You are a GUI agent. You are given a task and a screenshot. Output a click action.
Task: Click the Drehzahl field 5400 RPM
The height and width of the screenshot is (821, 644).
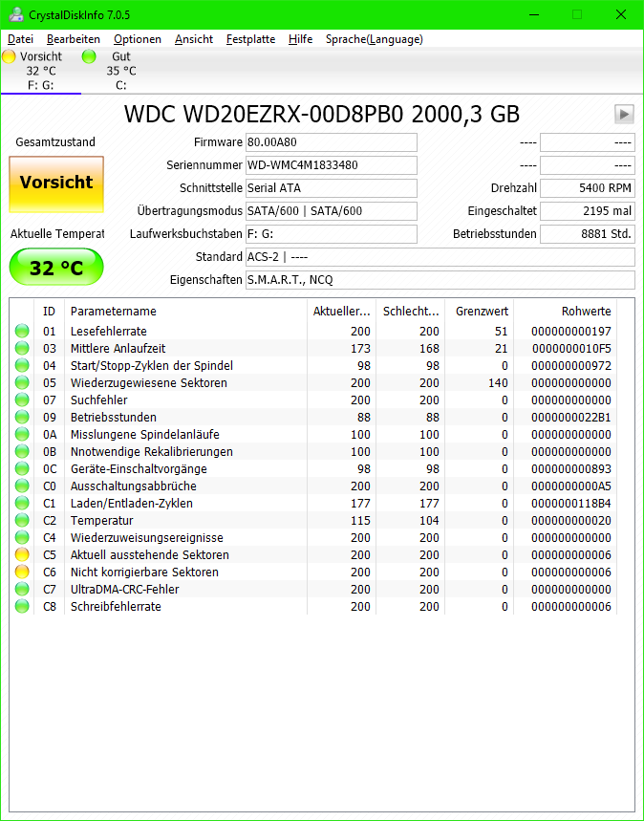pos(588,188)
